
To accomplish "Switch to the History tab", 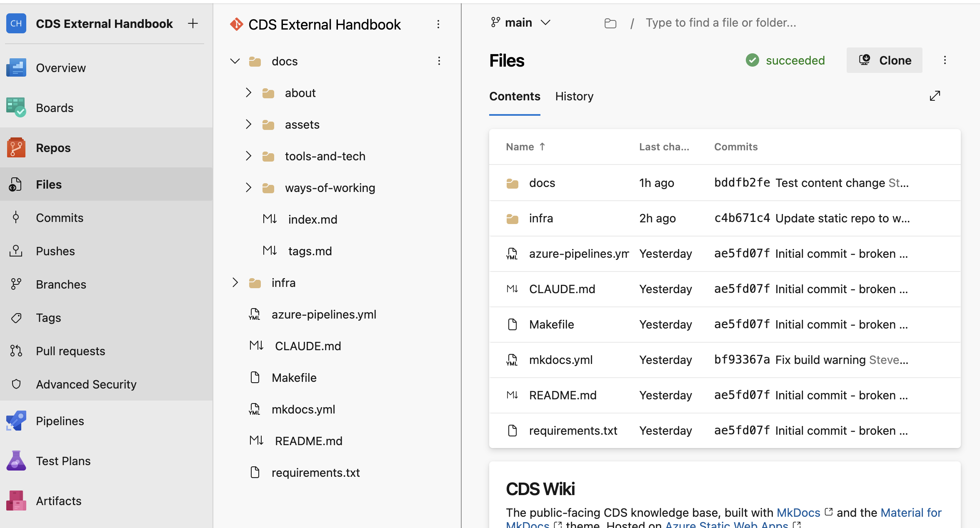I will tap(574, 96).
